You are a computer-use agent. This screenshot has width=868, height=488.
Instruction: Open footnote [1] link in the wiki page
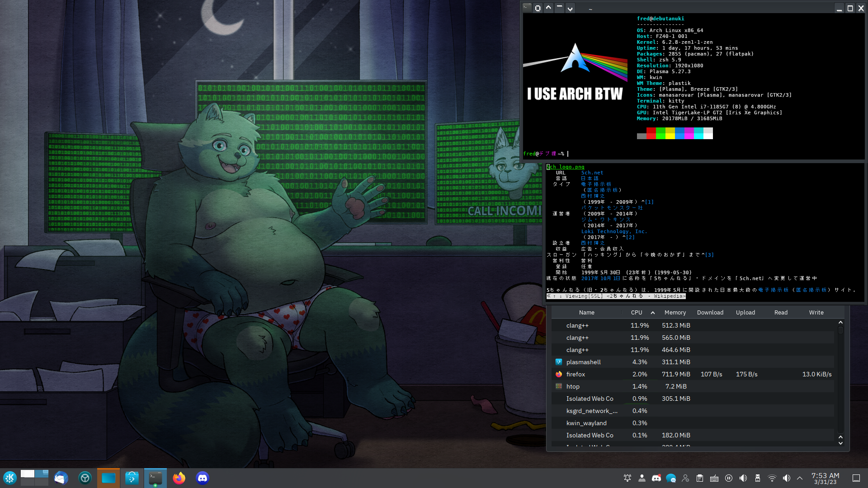[x=649, y=202]
